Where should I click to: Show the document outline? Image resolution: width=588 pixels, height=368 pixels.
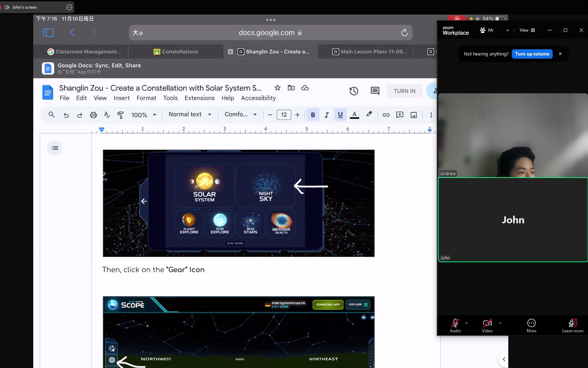(55, 148)
